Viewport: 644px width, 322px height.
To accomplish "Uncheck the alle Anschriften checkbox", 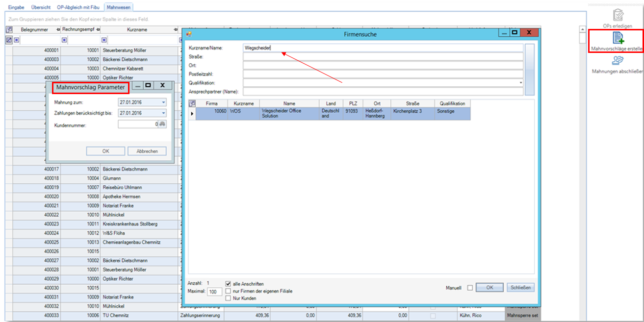I will click(x=228, y=284).
